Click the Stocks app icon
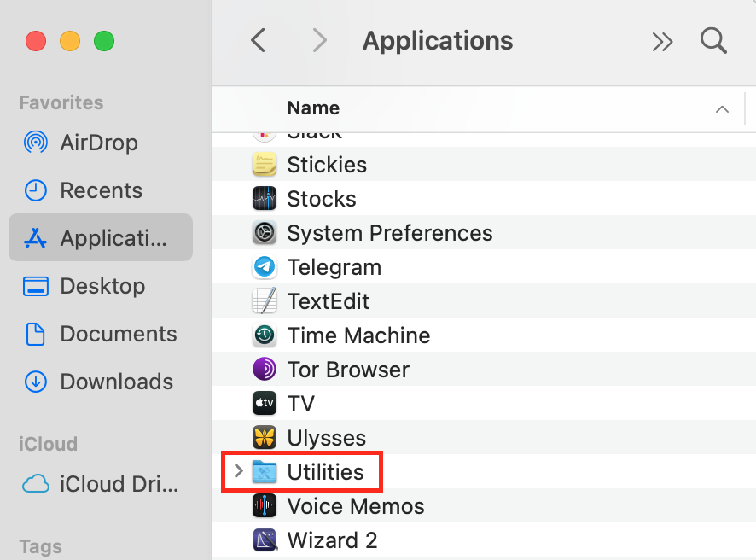The height and width of the screenshot is (560, 756). click(x=265, y=199)
